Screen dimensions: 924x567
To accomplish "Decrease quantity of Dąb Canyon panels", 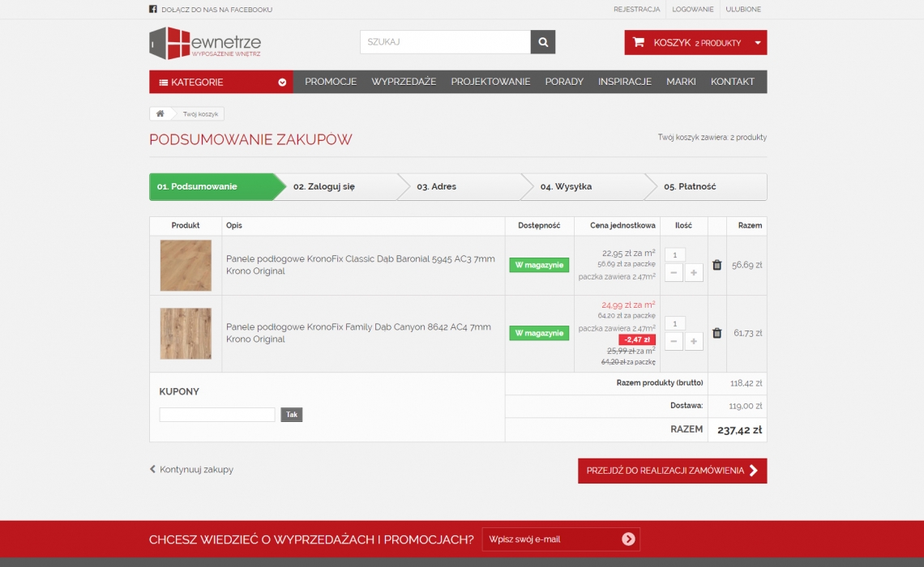I will pos(674,341).
